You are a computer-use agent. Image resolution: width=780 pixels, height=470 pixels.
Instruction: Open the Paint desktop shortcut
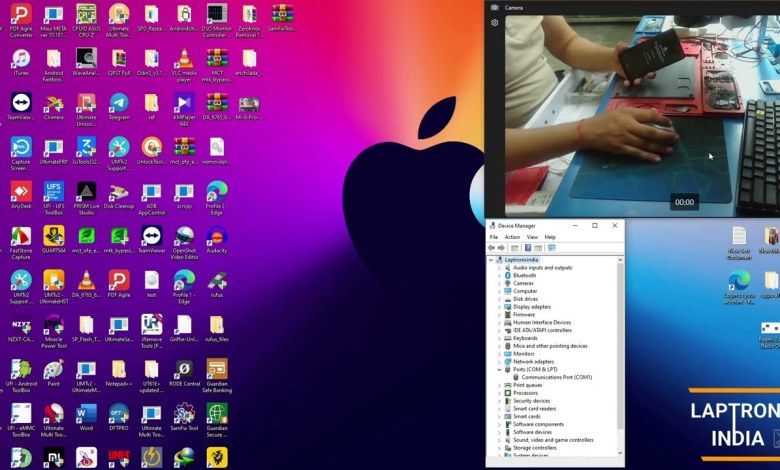(x=54, y=373)
